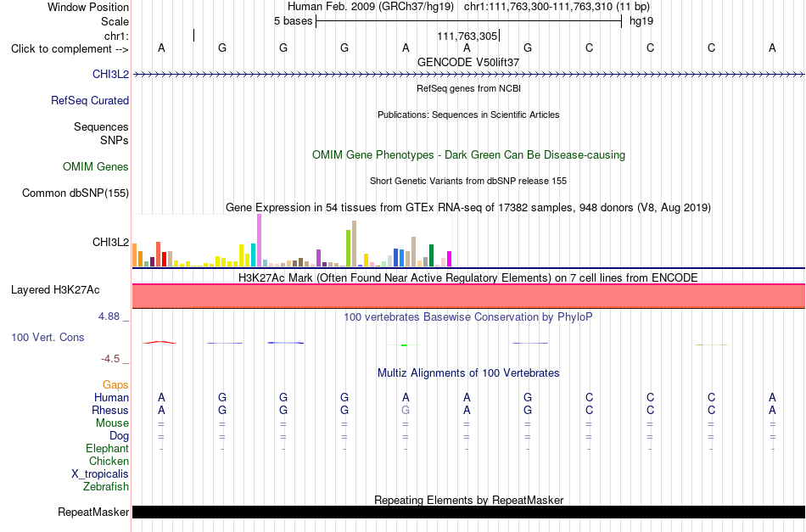The height and width of the screenshot is (532, 806).
Task: Click the 'Sequences' track label
Action: pos(101,126)
